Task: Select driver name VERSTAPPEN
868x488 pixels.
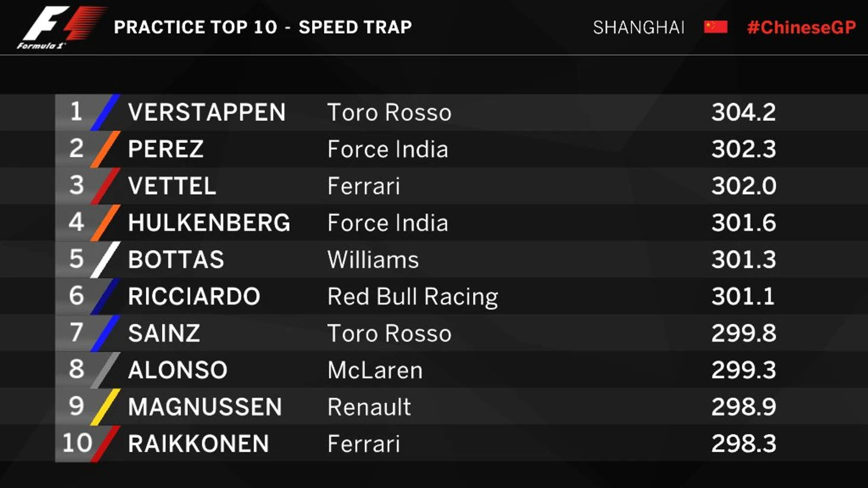Action: (206, 112)
